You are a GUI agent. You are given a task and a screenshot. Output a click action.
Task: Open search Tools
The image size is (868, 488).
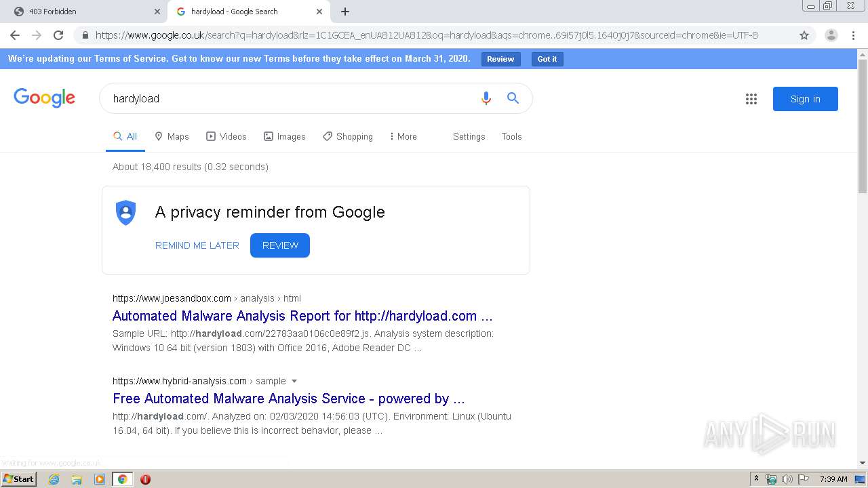tap(512, 136)
